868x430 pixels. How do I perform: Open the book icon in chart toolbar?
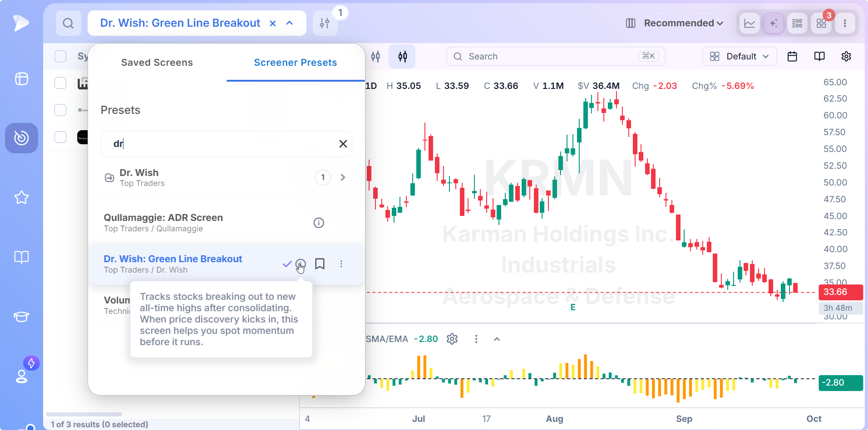(x=819, y=56)
